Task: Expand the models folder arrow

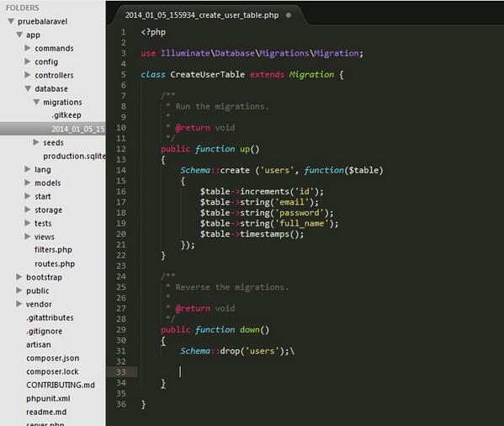Action: click(28, 183)
